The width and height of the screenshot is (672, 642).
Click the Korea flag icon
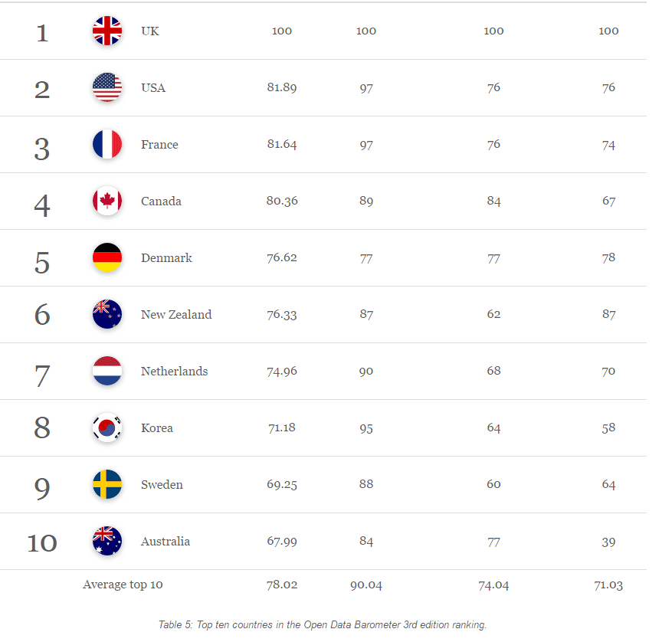point(107,428)
